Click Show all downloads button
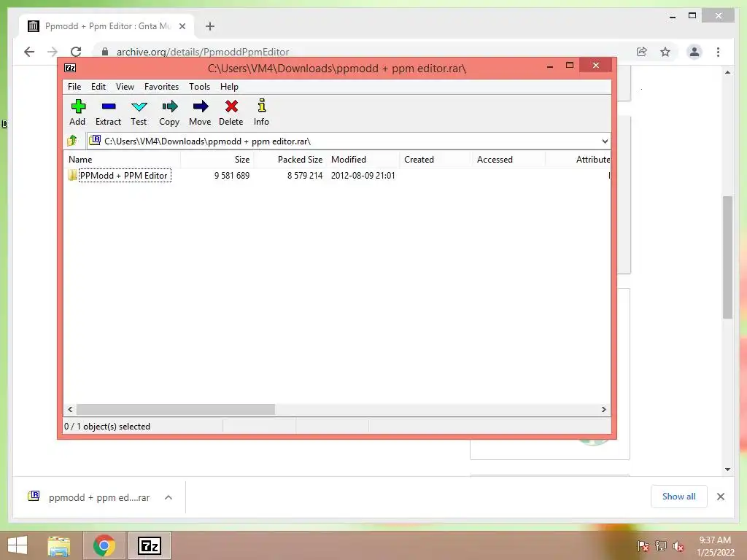 [679, 497]
